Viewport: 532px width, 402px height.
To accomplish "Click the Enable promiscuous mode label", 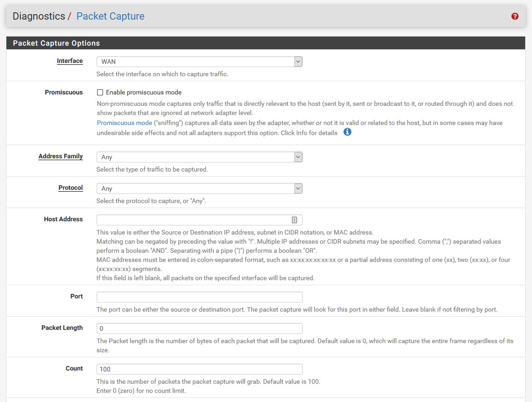I will click(144, 92).
